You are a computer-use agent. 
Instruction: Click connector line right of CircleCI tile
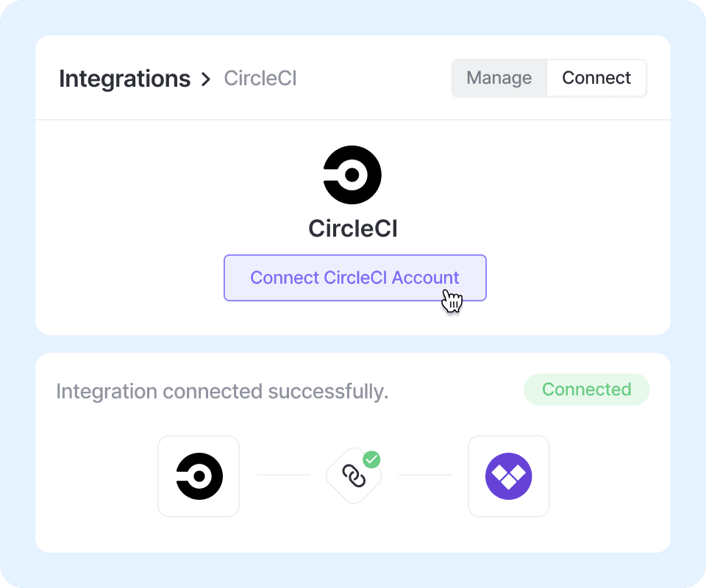pyautogui.click(x=283, y=475)
